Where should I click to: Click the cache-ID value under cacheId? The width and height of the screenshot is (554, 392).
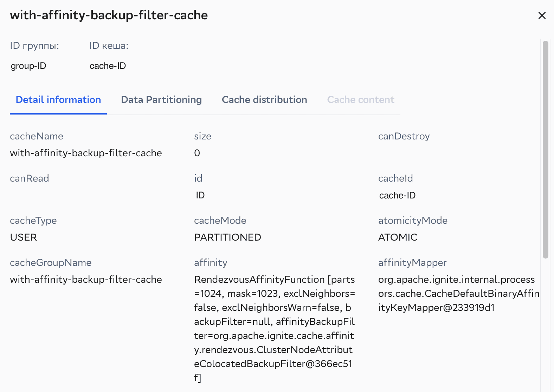(x=397, y=195)
